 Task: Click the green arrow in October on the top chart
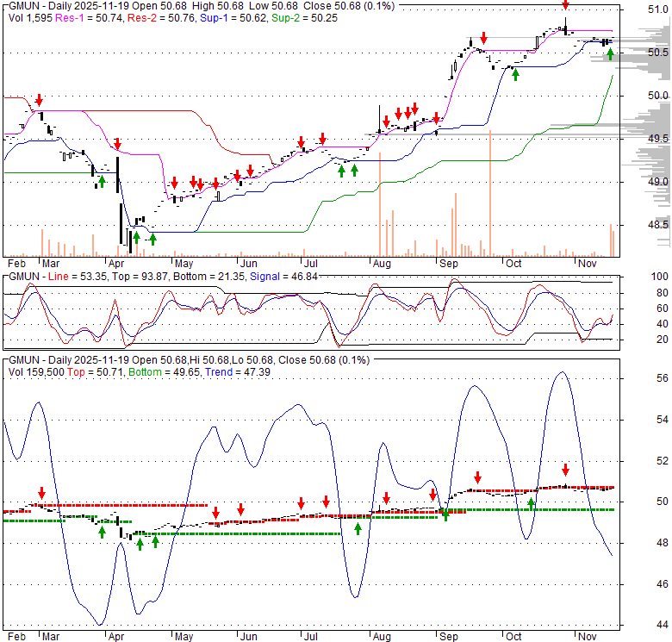(515, 74)
